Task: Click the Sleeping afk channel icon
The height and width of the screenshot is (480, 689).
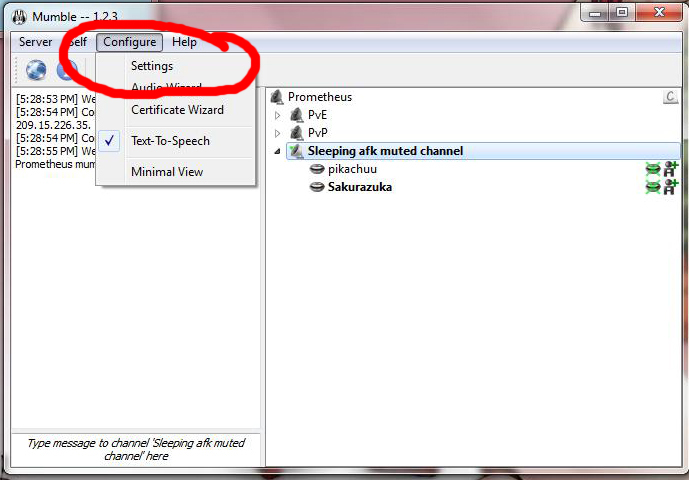Action: point(297,151)
